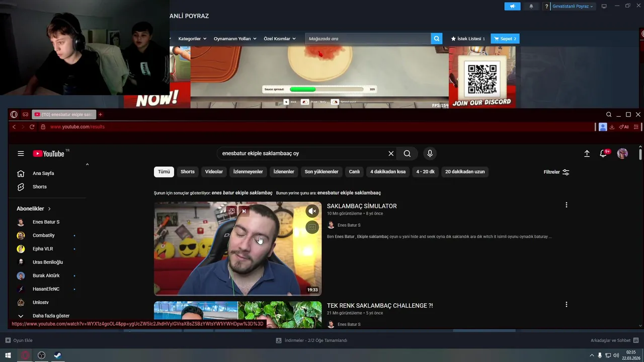The width and height of the screenshot is (644, 362).
Task: Start voice search with the microphone
Action: (430, 153)
